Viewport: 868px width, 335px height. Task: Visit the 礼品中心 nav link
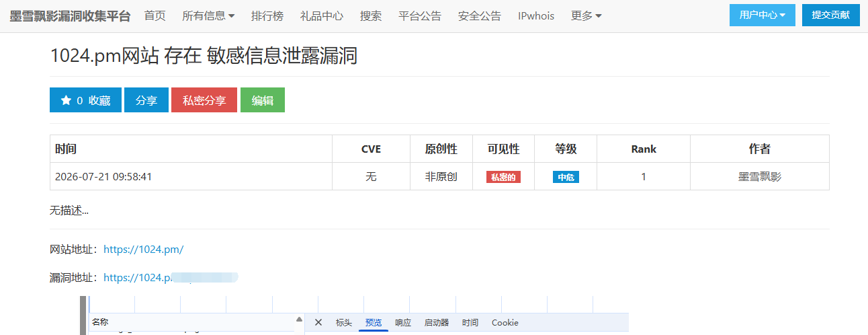click(322, 16)
